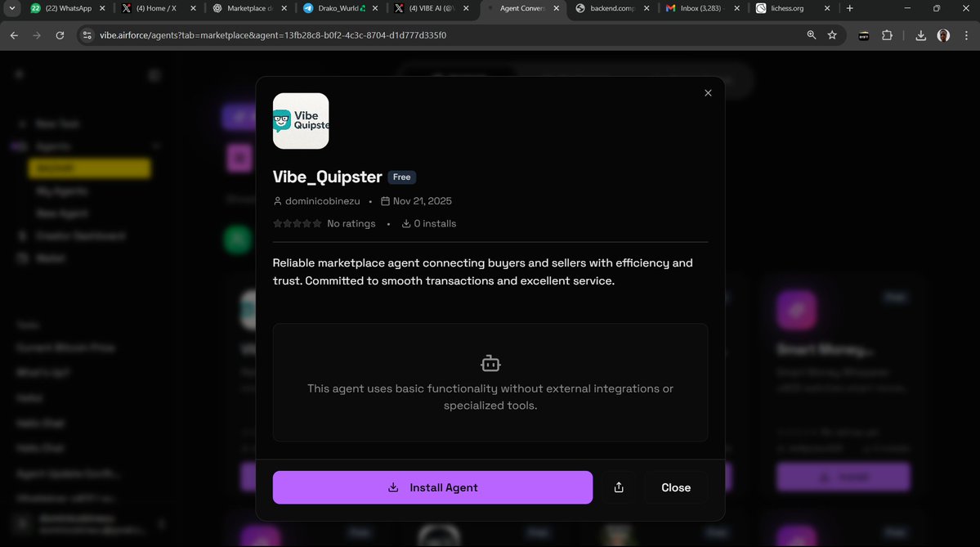The height and width of the screenshot is (547, 980).
Task: Open a new browser tab
Action: tap(849, 8)
